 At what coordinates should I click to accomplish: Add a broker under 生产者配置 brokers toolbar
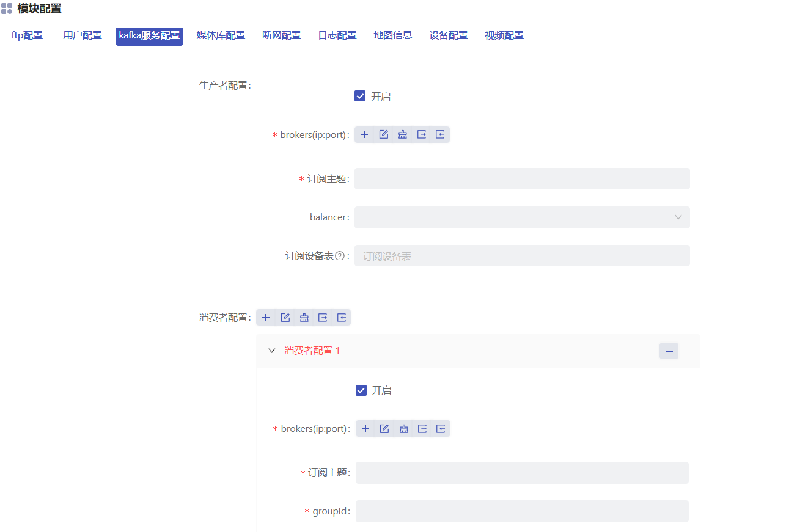[x=364, y=134]
